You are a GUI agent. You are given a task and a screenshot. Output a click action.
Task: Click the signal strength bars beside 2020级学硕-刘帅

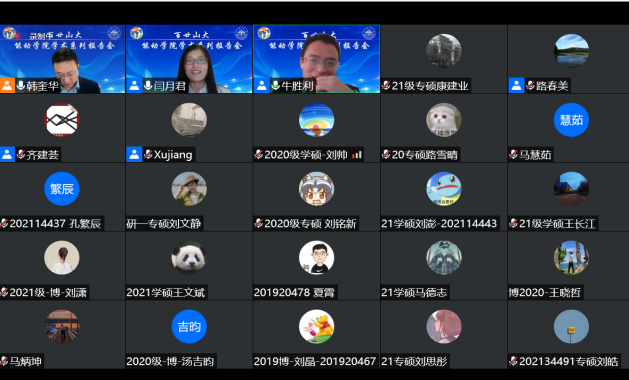click(x=357, y=155)
